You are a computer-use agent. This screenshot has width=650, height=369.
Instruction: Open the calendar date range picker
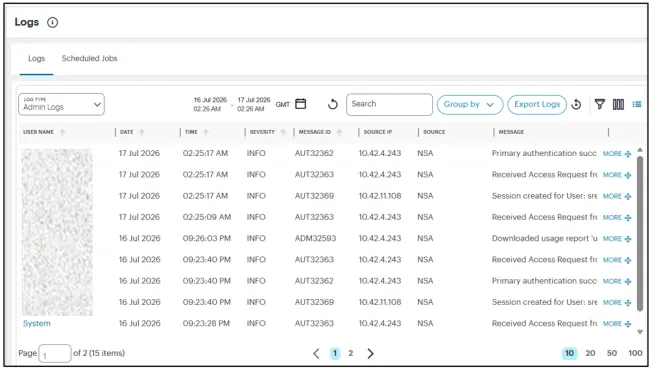point(301,104)
